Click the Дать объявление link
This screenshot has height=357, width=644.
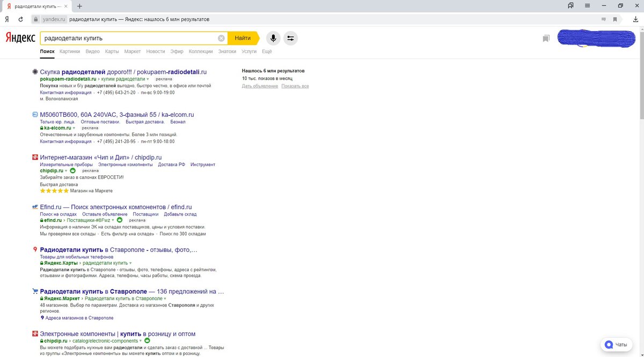260,86
